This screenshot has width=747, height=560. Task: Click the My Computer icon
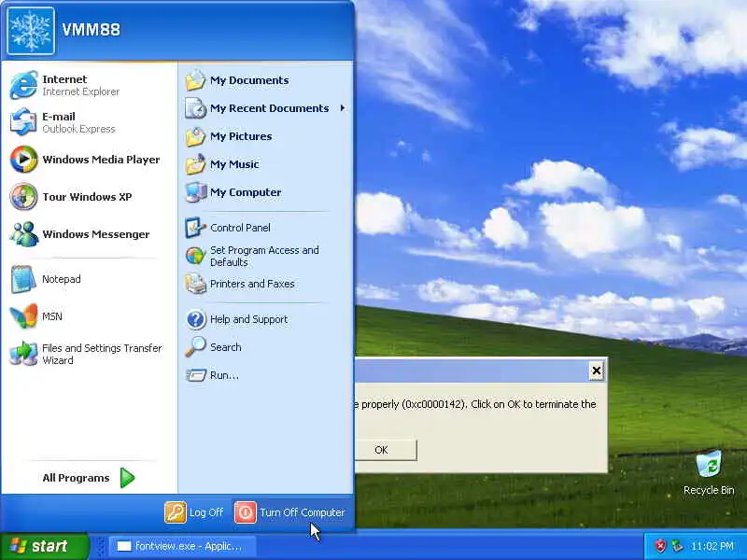pyautogui.click(x=195, y=192)
